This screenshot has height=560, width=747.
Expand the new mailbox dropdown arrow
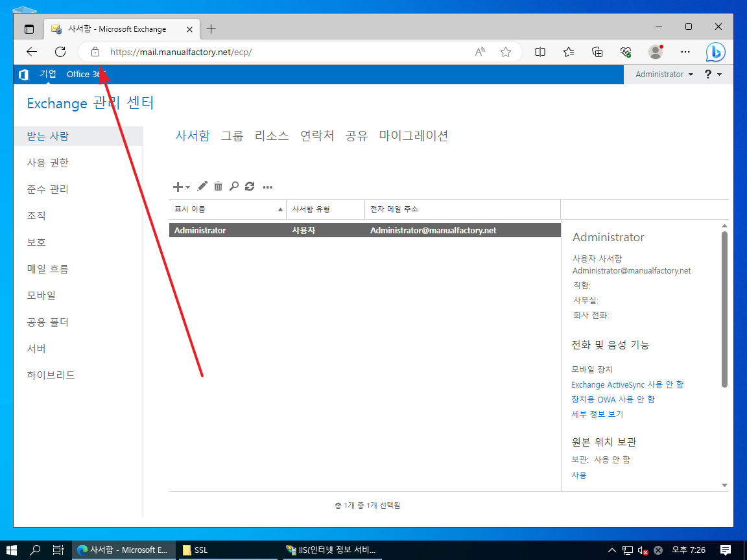[x=187, y=187]
